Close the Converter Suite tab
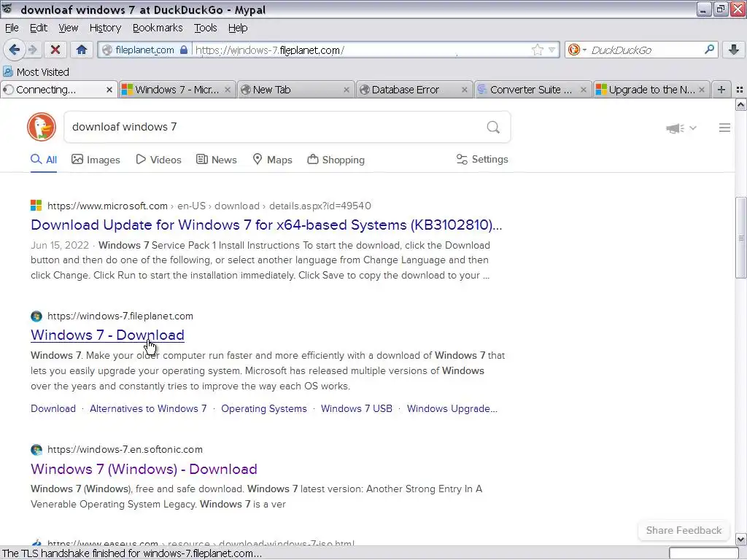The height and width of the screenshot is (560, 747). (583, 90)
